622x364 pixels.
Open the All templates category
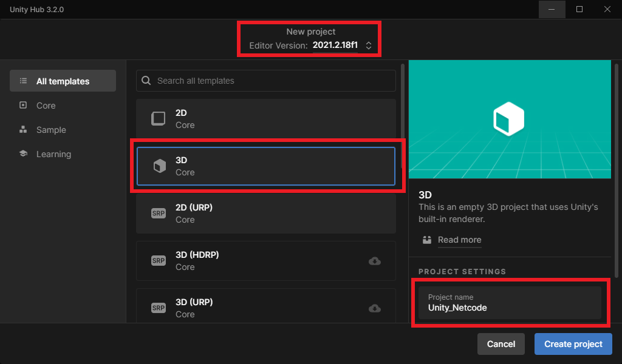(63, 81)
